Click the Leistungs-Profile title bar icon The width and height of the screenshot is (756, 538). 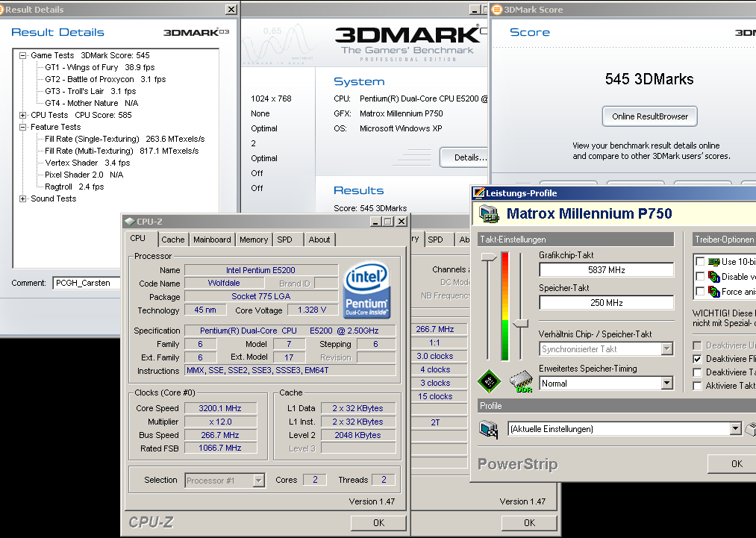[x=479, y=193]
